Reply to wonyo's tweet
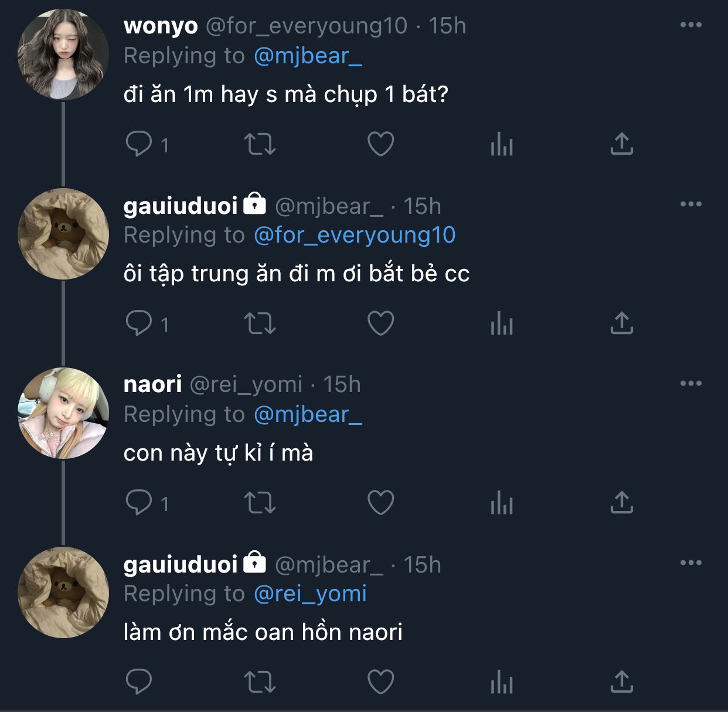The width and height of the screenshot is (728, 712). point(139,144)
